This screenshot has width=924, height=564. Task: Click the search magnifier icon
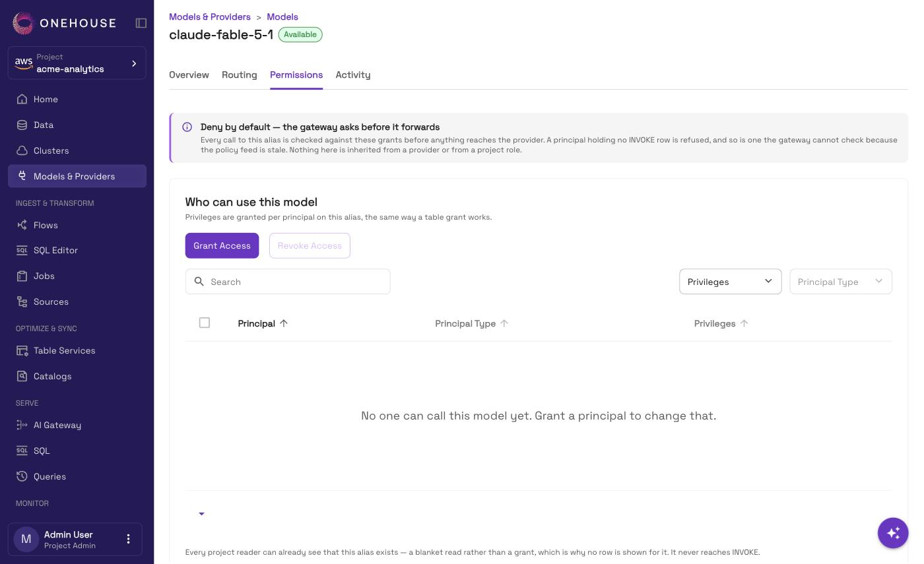[x=199, y=282]
